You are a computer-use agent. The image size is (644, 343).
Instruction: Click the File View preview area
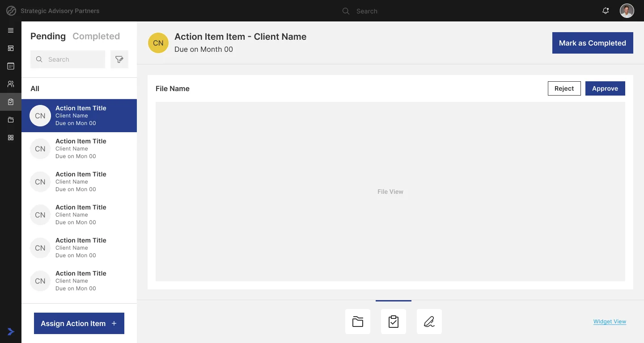click(x=390, y=192)
